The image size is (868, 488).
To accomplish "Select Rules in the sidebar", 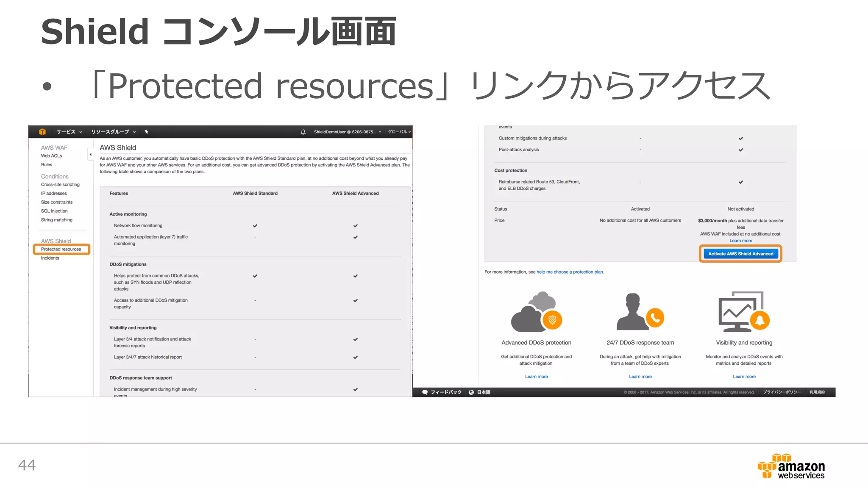I will (47, 165).
